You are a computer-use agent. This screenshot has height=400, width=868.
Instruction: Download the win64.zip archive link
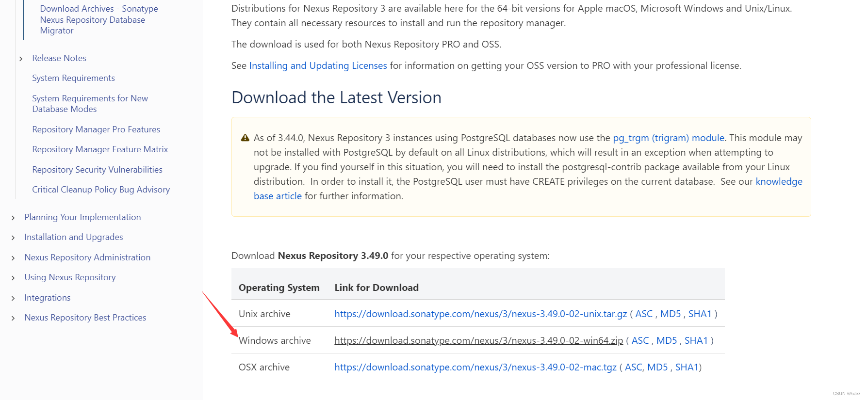[x=478, y=340]
